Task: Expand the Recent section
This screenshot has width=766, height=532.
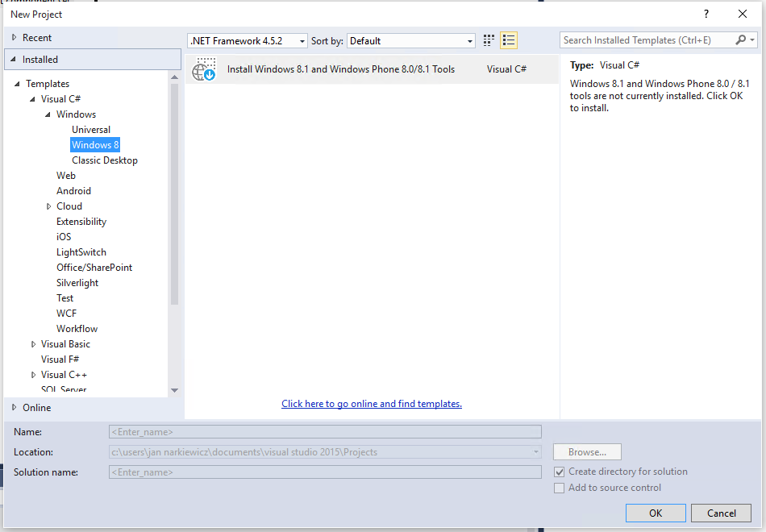Action: tap(15, 37)
